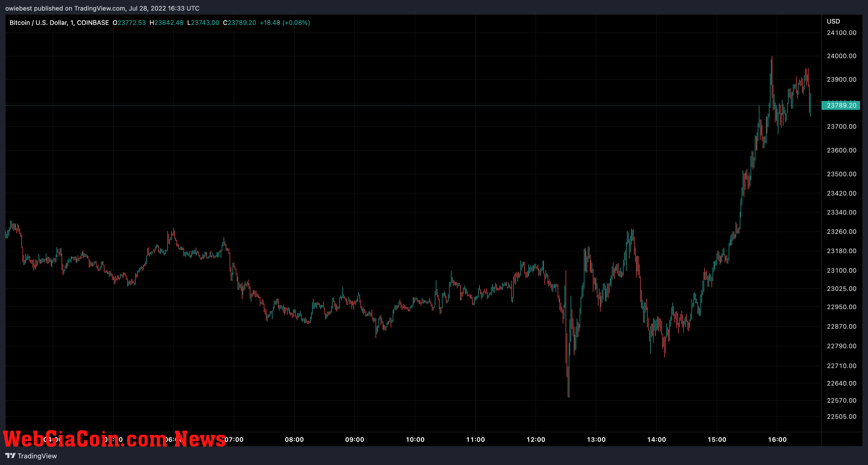Click the 22640.00 price axis label
Screen dimensions: 868x465
[x=841, y=383]
